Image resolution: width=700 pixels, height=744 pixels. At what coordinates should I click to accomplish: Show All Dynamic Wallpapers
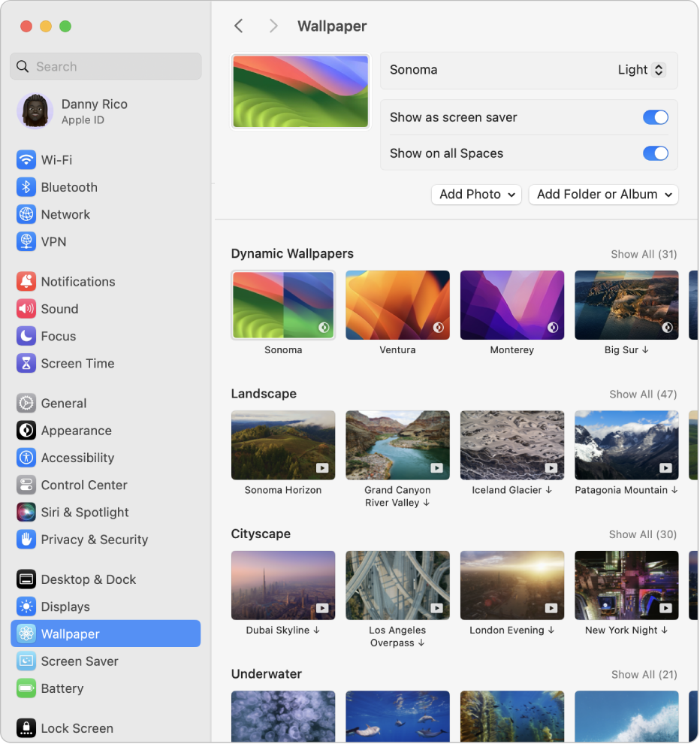point(644,254)
